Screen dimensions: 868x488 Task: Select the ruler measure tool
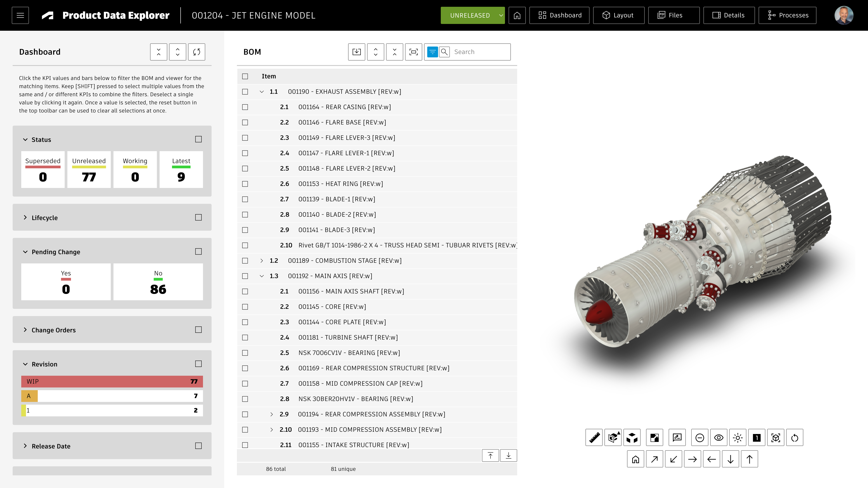pyautogui.click(x=594, y=437)
